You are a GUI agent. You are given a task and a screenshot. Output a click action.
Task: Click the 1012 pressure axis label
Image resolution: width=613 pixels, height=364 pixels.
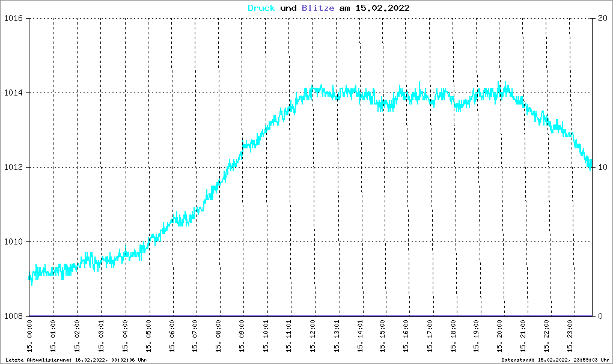coord(13,168)
